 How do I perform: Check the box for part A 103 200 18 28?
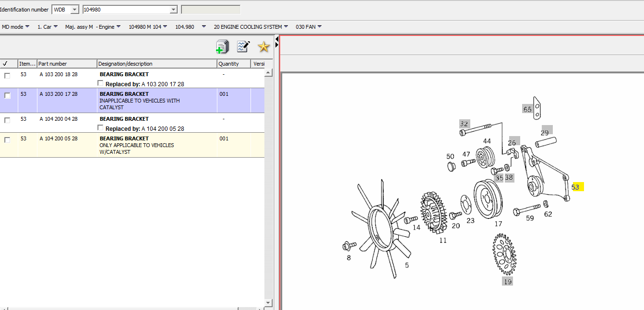pos(7,76)
